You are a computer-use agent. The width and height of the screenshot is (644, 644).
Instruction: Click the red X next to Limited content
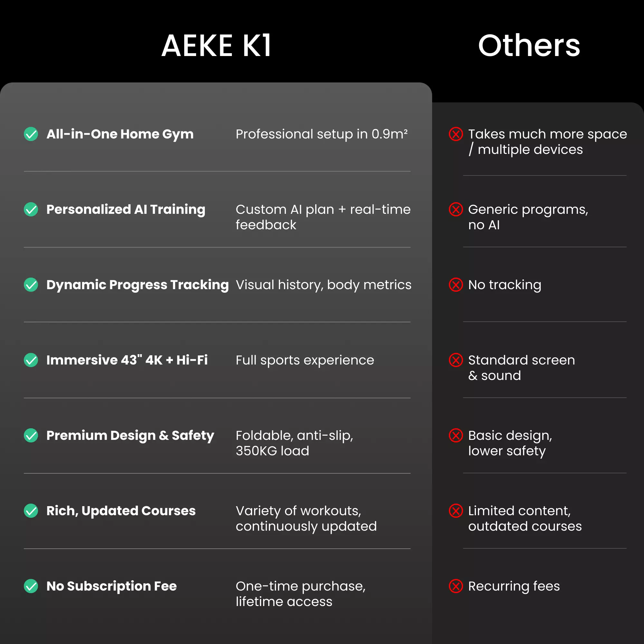[456, 511]
